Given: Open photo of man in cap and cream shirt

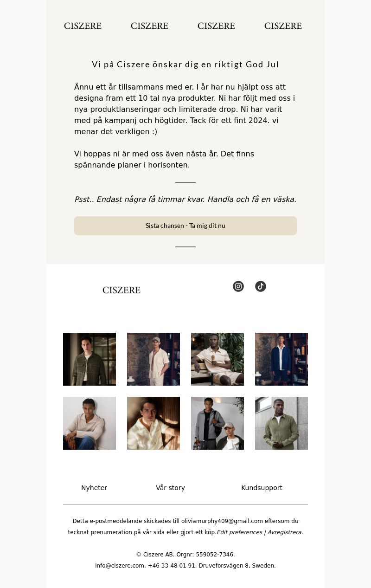Looking at the screenshot, I should tap(154, 359).
